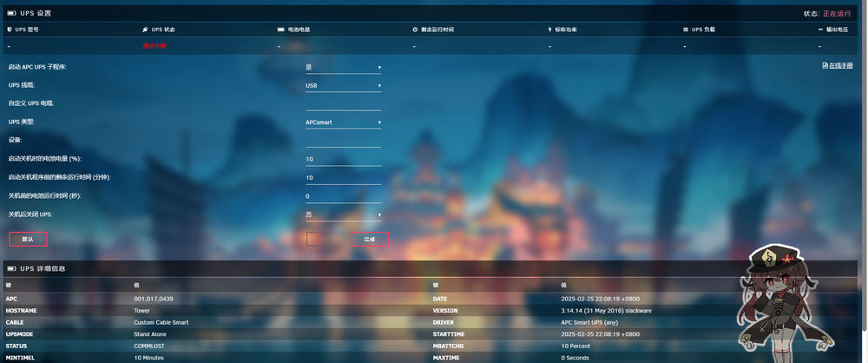
Task: Click the clock icon beside 剩余运行时间
Action: pos(415,30)
